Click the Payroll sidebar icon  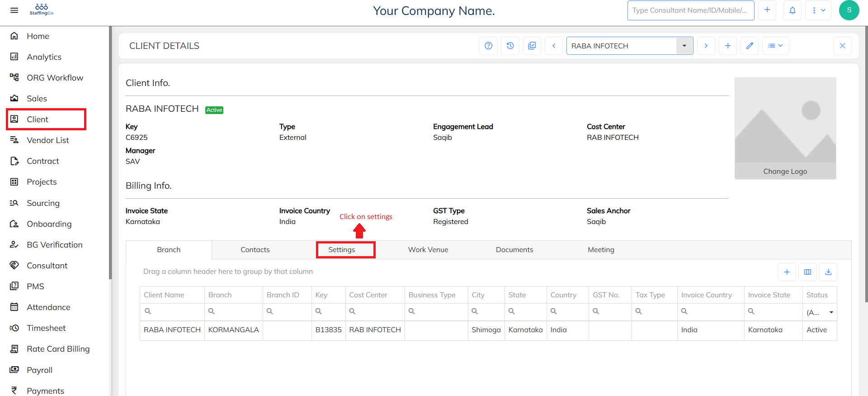(x=14, y=370)
